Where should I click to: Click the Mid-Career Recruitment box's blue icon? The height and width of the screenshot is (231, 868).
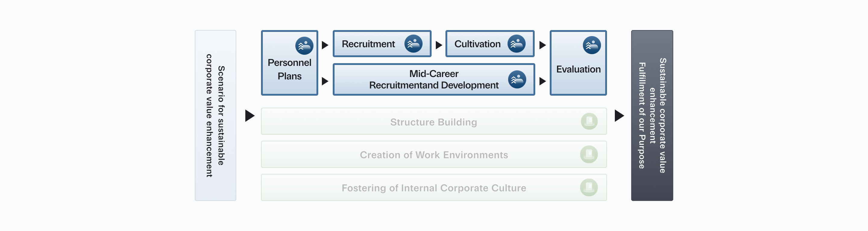click(x=517, y=79)
